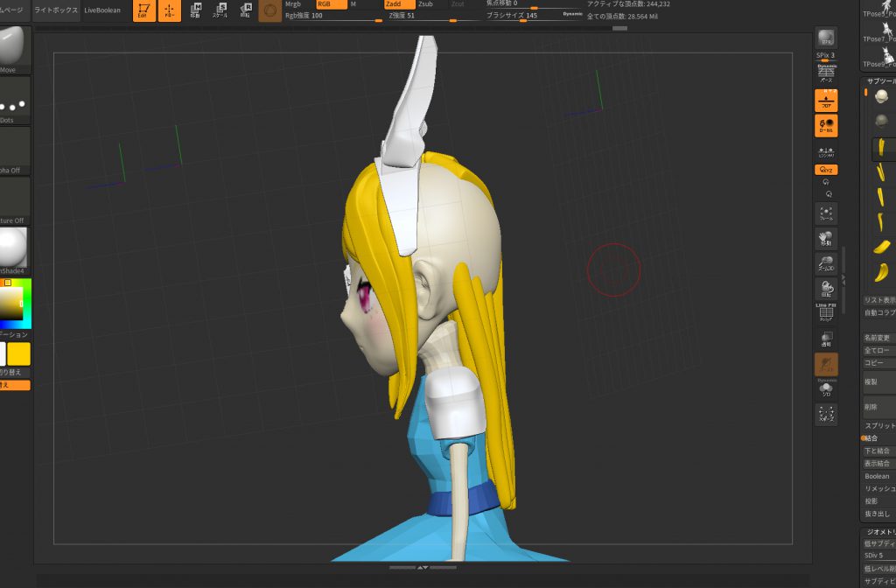Viewport: 896px width, 588px height.
Task: Click the Gizmo 3D round icon
Action: (269, 10)
